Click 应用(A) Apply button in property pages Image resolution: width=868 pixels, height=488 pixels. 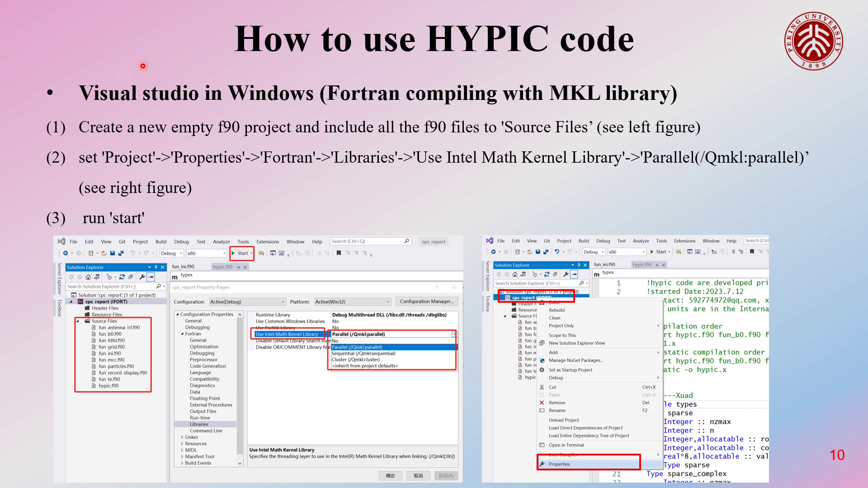pos(446,476)
